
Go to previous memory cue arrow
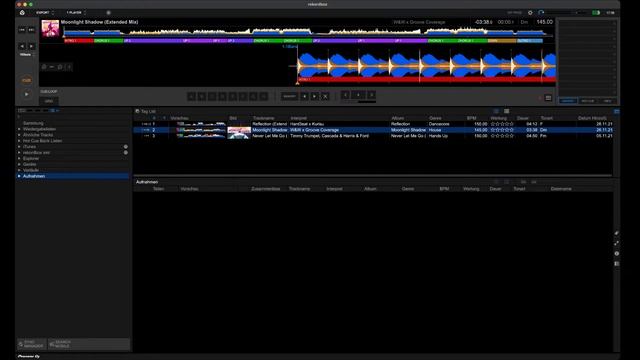(x=304, y=96)
